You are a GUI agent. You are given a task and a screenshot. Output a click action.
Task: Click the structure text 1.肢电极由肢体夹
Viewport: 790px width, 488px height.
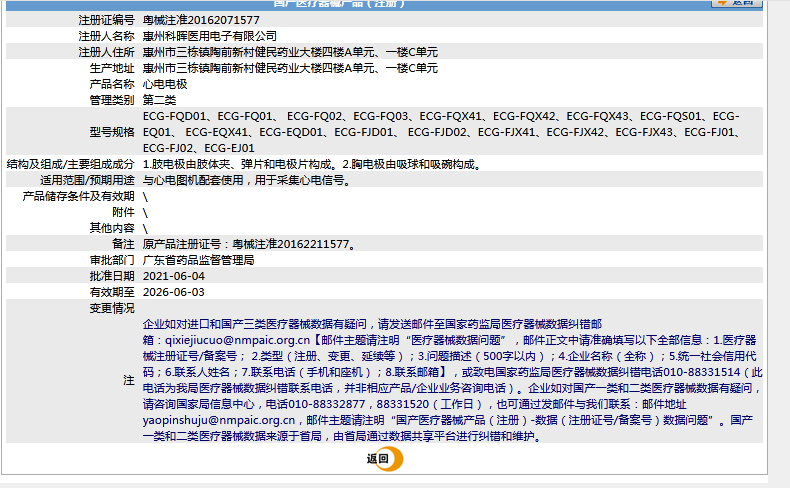[x=191, y=164]
